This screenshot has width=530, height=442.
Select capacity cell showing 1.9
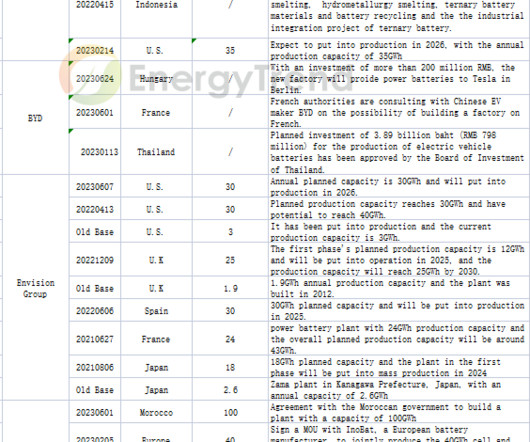click(x=230, y=288)
